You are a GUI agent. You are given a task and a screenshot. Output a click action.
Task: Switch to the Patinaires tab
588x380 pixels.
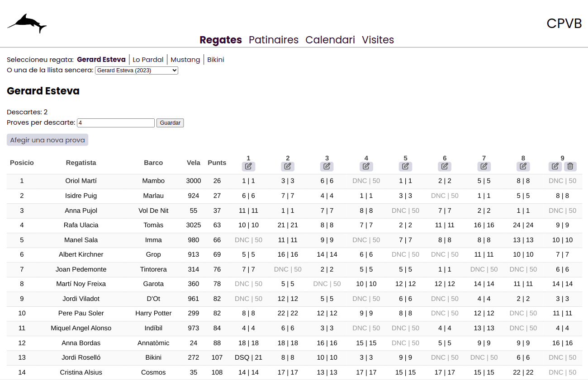tap(274, 40)
